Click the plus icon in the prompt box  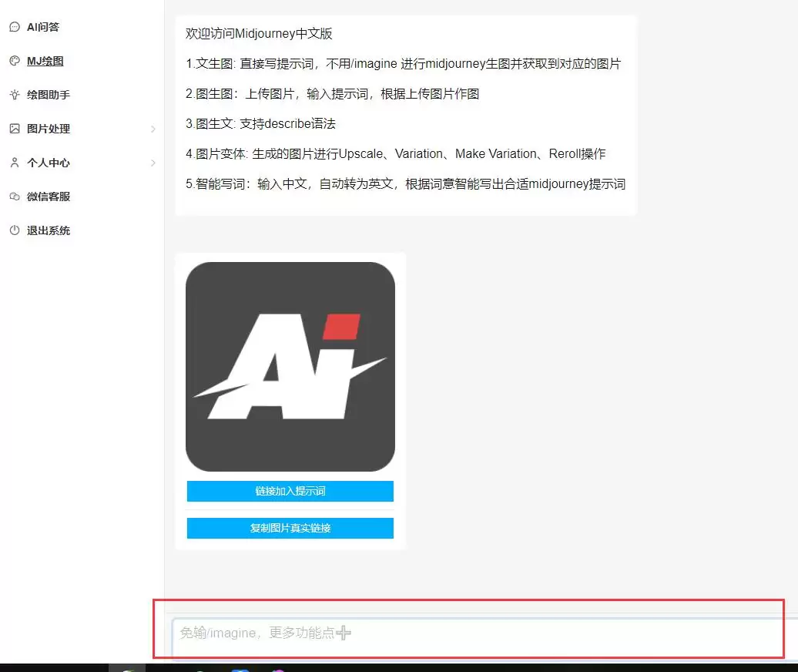click(344, 633)
